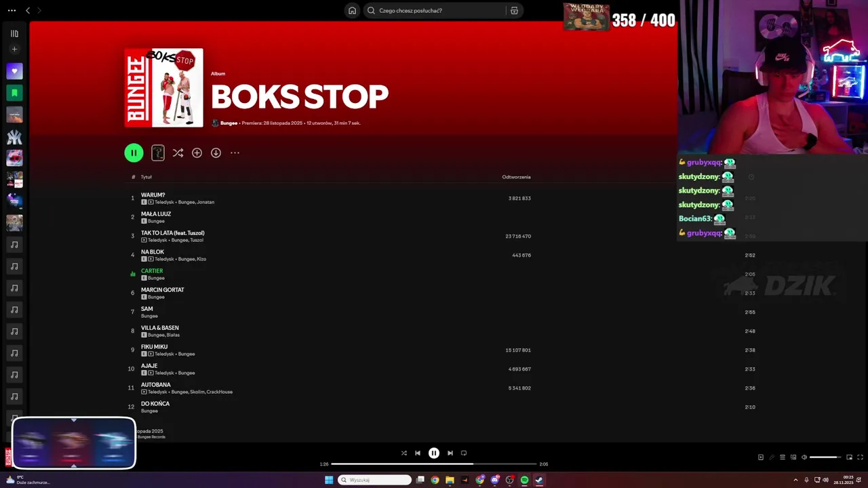Go to Spotify Home icon

(x=352, y=10)
